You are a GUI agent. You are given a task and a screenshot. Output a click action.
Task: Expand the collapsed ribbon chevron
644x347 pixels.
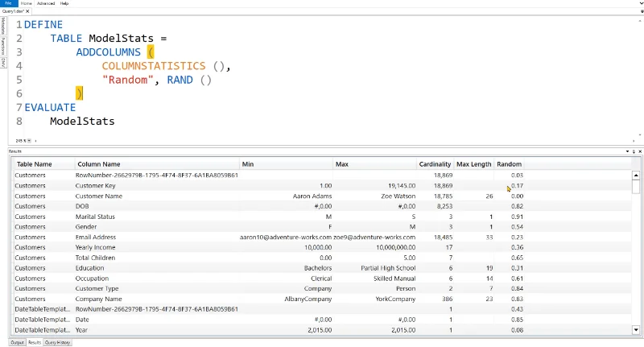click(641, 3)
